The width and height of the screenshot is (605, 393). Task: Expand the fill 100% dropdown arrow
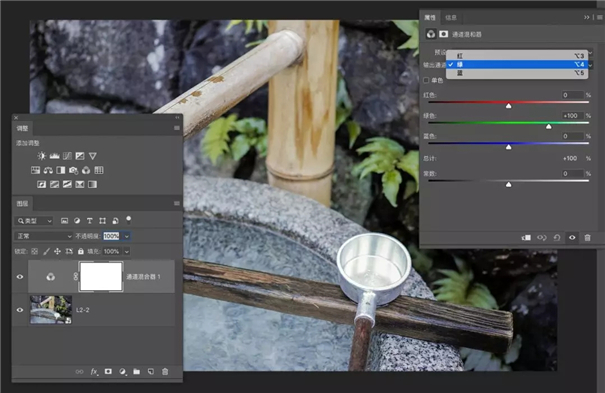pyautogui.click(x=127, y=251)
